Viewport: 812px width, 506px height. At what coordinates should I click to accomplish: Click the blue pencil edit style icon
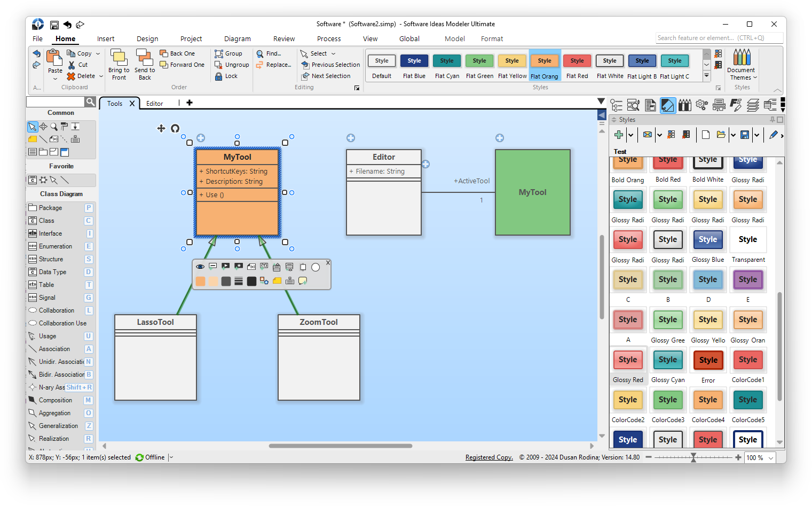[x=773, y=135]
